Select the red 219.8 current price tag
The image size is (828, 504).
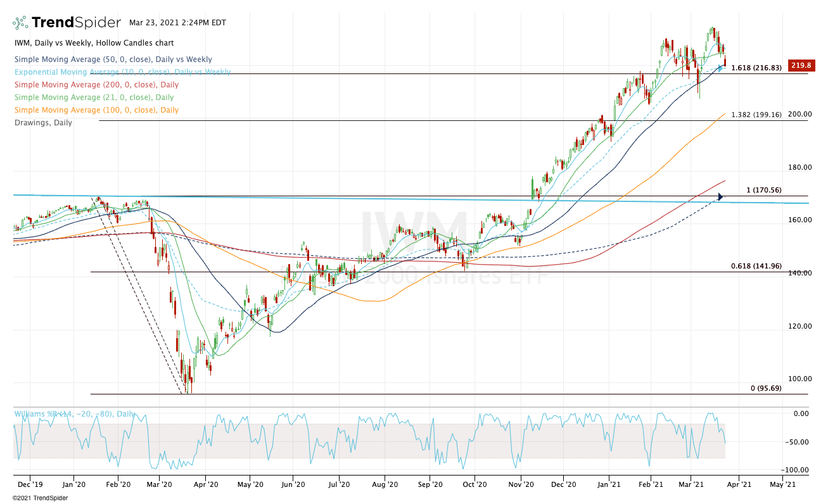[801, 66]
